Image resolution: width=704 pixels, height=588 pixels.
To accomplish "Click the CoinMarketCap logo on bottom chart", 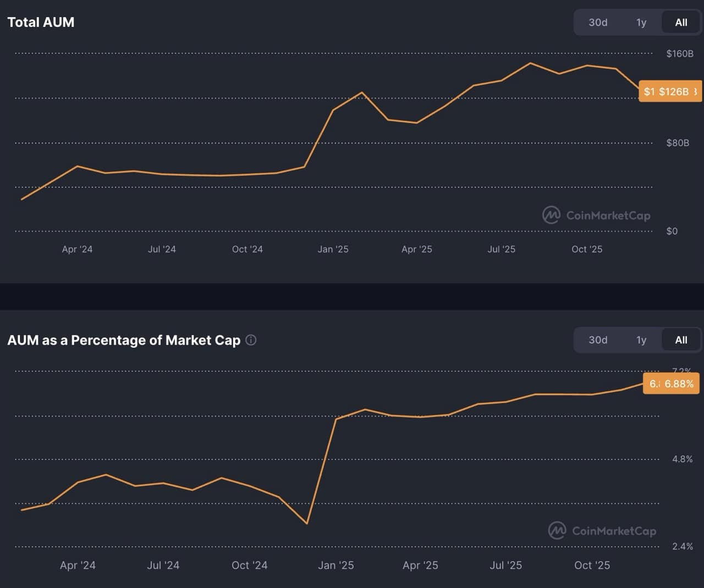I will tap(602, 531).
